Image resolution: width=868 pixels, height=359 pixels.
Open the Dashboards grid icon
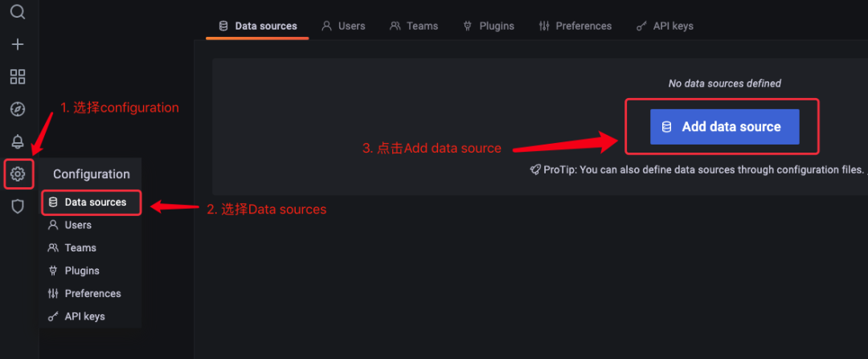coord(18,77)
